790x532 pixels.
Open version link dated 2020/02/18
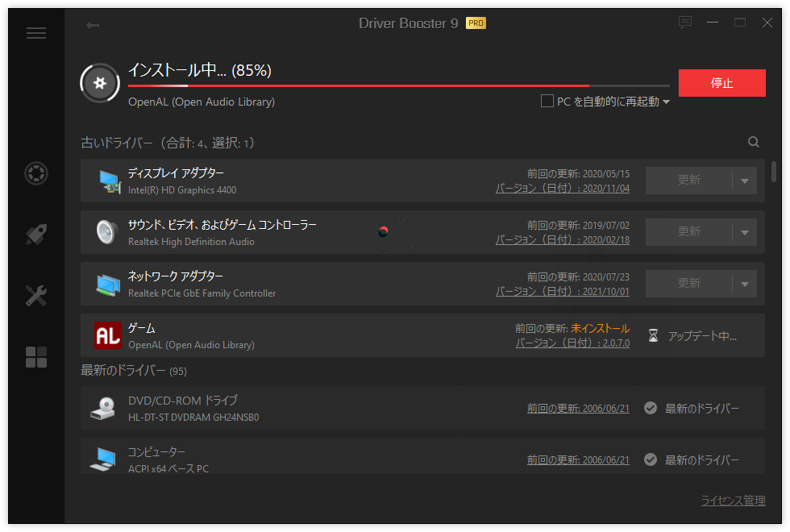[563, 240]
